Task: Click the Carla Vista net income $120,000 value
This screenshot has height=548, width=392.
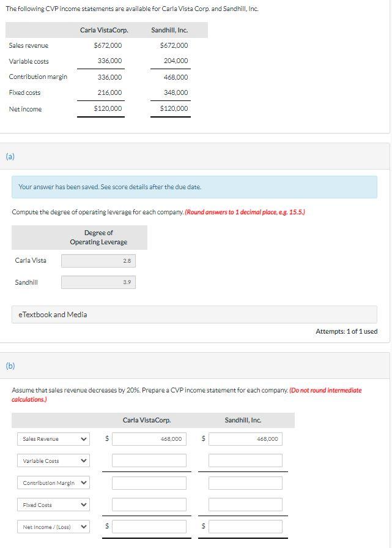Action: [108, 109]
